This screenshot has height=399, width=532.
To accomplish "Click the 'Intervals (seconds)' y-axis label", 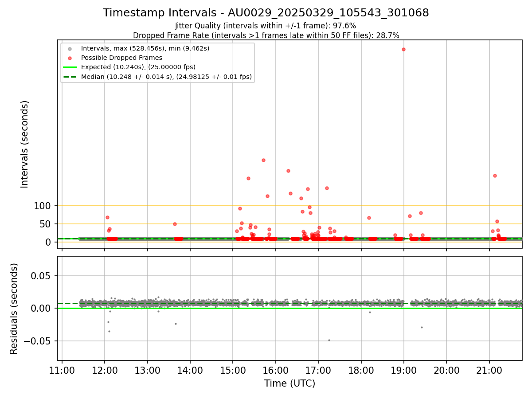I will pyautogui.click(x=25, y=144).
